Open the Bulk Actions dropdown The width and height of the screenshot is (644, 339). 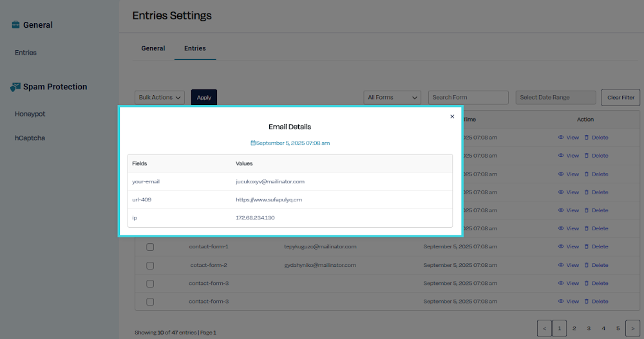160,97
